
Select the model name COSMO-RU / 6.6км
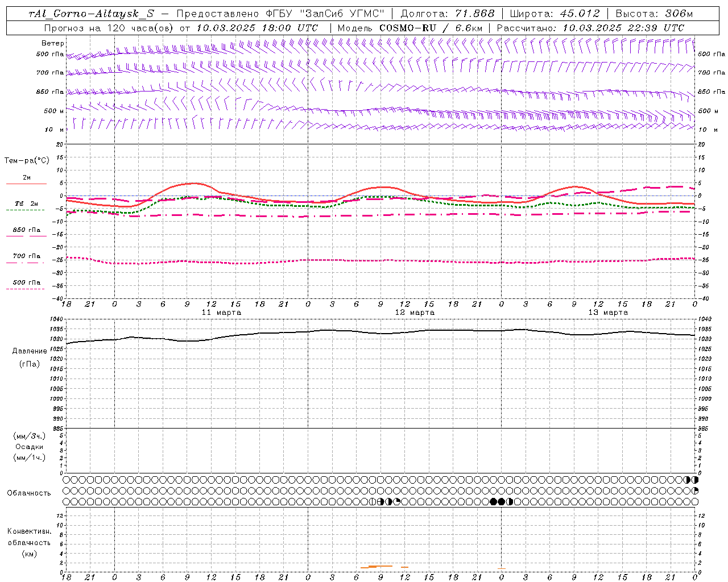(x=431, y=28)
